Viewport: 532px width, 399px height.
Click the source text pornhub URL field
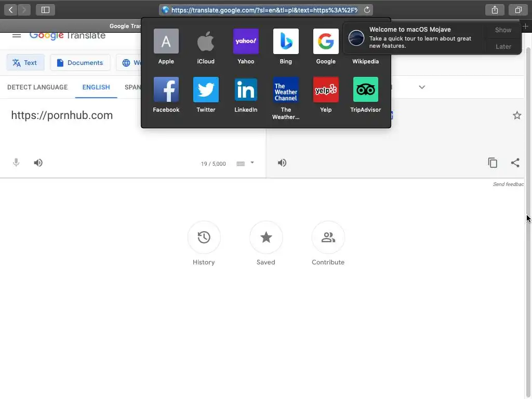[62, 115]
